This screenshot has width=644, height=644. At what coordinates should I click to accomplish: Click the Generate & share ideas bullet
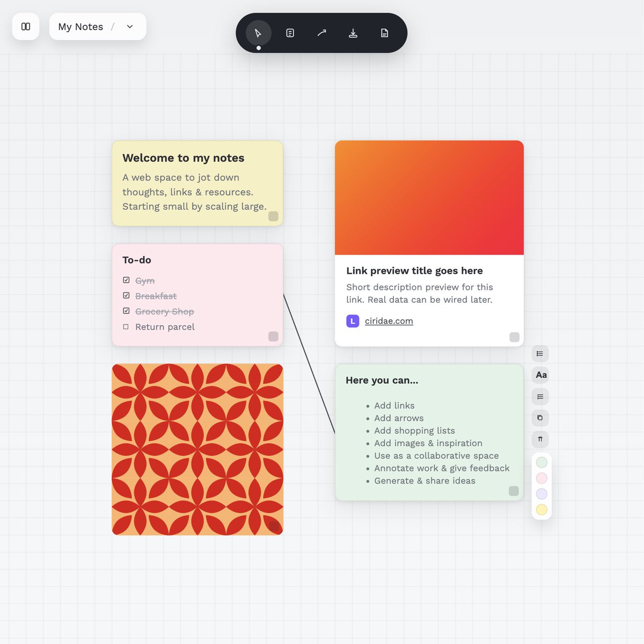click(x=425, y=481)
